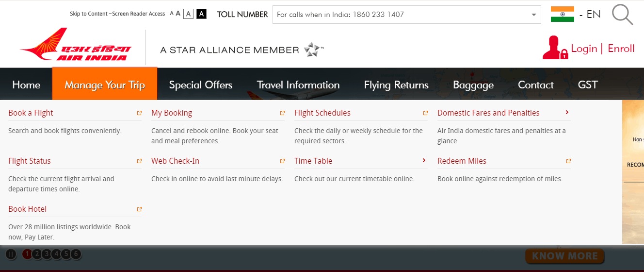Click the Star Alliance emblem icon

coord(312,50)
